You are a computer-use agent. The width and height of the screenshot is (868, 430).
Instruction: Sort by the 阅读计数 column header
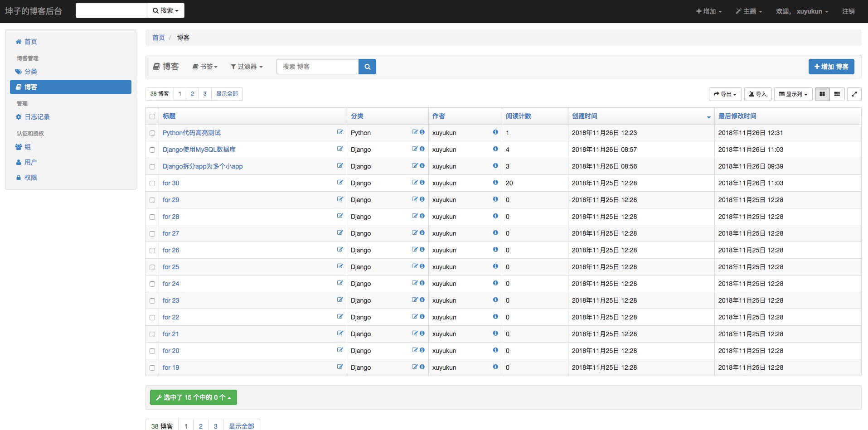click(x=519, y=116)
